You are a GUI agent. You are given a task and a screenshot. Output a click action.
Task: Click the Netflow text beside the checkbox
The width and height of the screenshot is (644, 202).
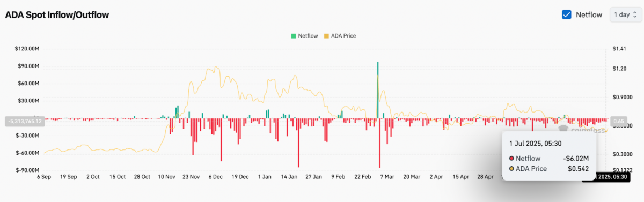[x=589, y=15]
